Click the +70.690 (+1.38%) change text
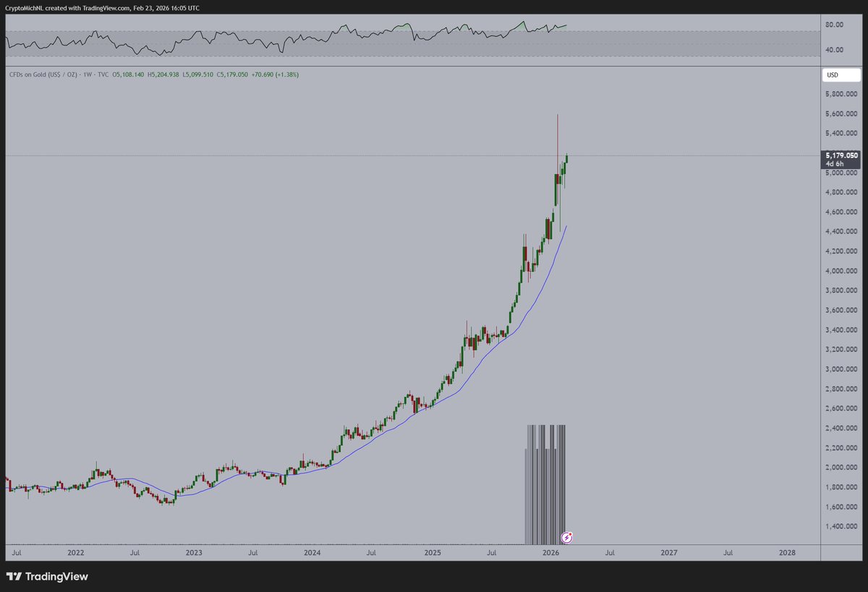 [x=273, y=74]
